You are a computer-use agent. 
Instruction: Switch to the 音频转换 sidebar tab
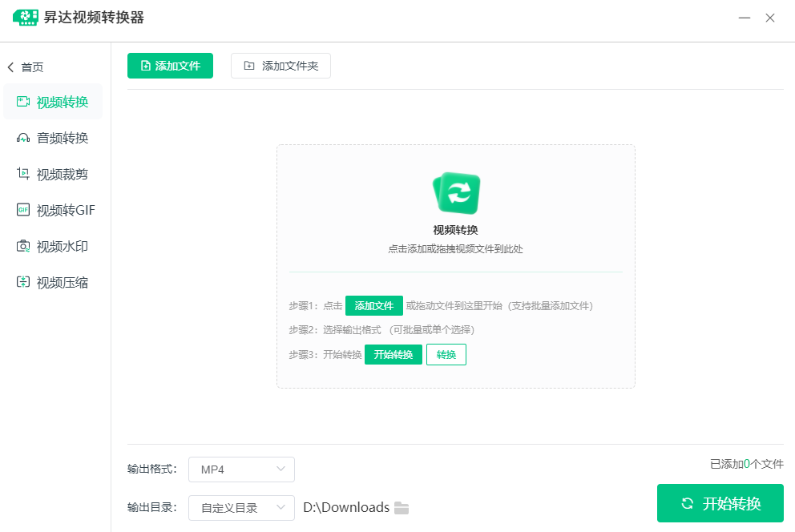(x=62, y=138)
